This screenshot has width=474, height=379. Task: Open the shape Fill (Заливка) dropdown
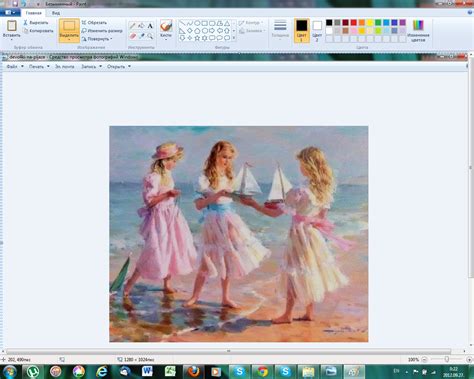point(252,31)
